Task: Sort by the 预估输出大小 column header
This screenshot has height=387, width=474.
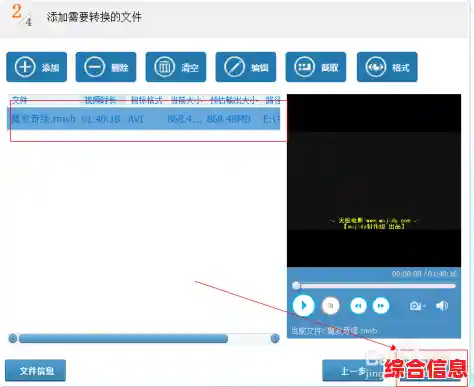Action: point(234,100)
